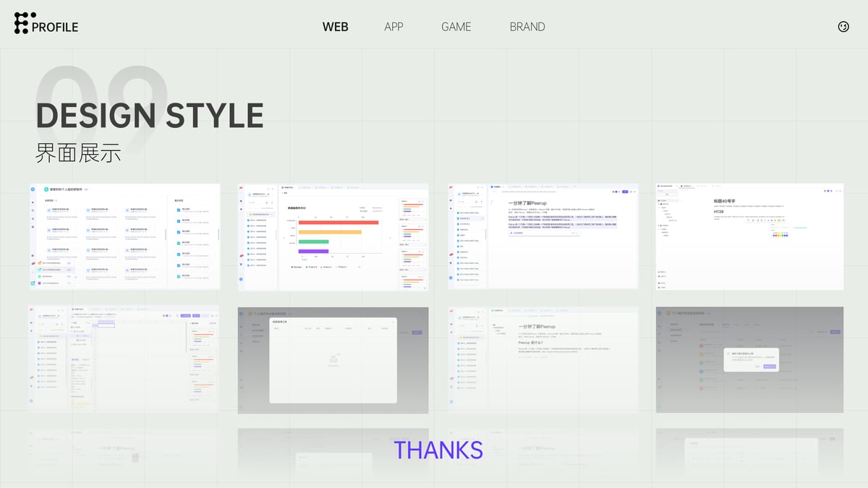The image size is (868, 488).
Task: Switch to the WEB tab
Action: pos(335,27)
